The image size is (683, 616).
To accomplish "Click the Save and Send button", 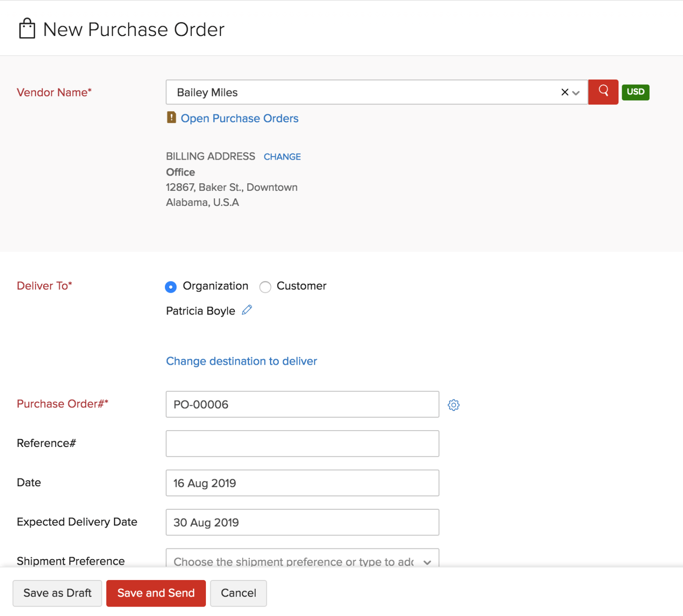I will tap(156, 593).
